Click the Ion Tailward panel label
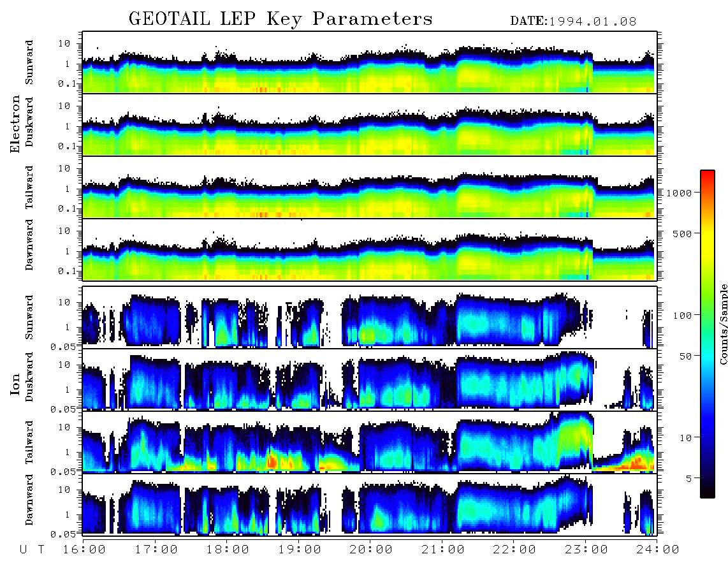The height and width of the screenshot is (561, 728). (x=29, y=442)
